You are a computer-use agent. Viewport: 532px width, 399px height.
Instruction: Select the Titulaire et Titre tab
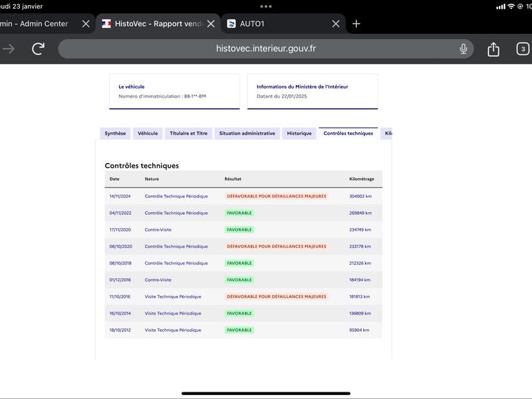pos(188,134)
